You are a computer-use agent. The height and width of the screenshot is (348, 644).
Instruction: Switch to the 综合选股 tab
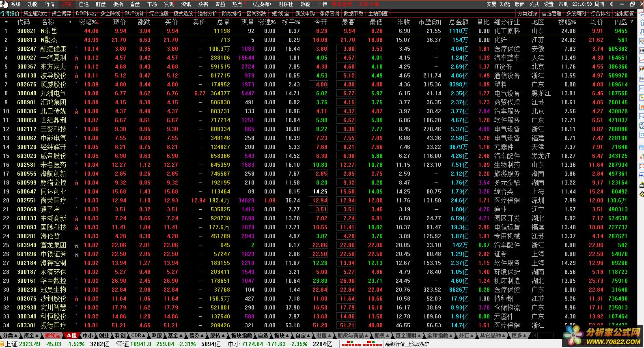tap(159, 13)
